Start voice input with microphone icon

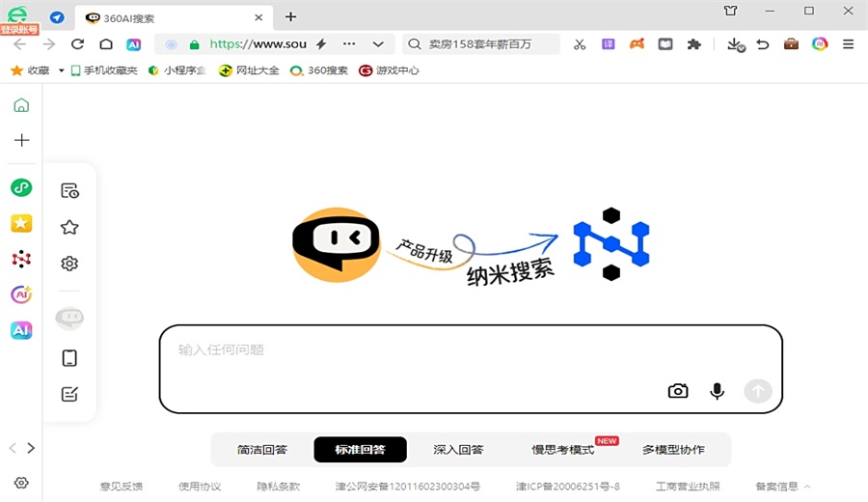coord(717,391)
